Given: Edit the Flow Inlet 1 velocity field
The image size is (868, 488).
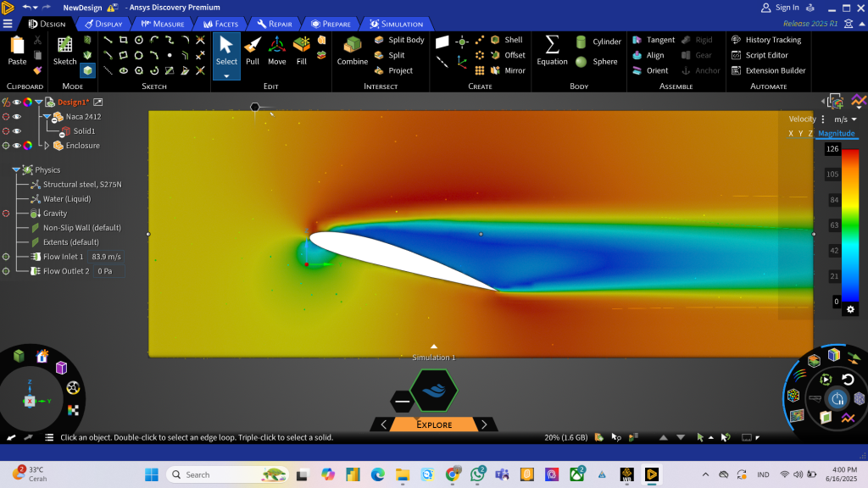Looking at the screenshot, I should (106, 257).
